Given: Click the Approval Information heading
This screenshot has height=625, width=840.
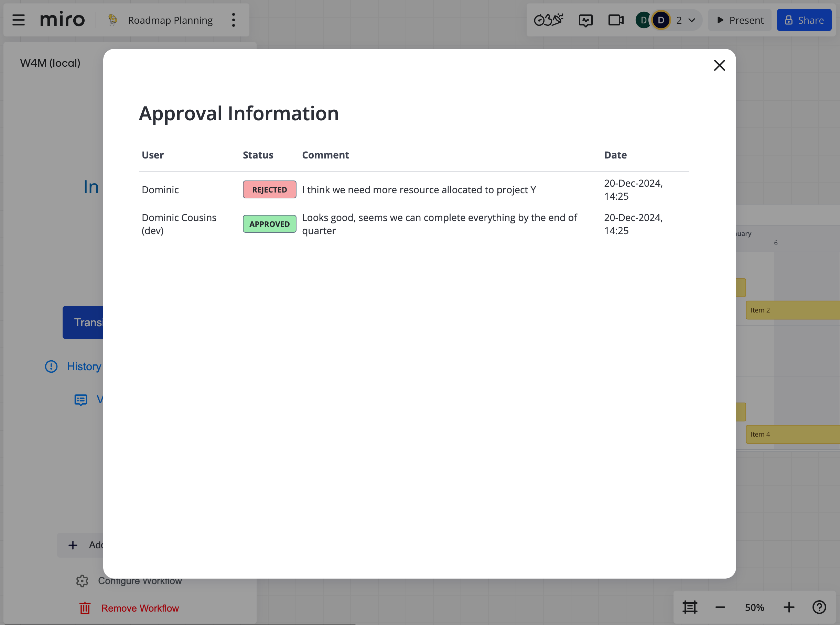Looking at the screenshot, I should pyautogui.click(x=239, y=113).
